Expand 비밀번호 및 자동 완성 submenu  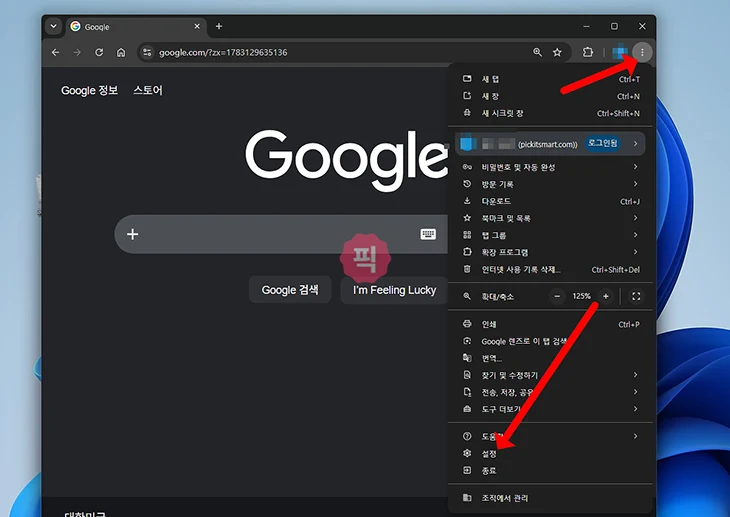tap(551, 167)
